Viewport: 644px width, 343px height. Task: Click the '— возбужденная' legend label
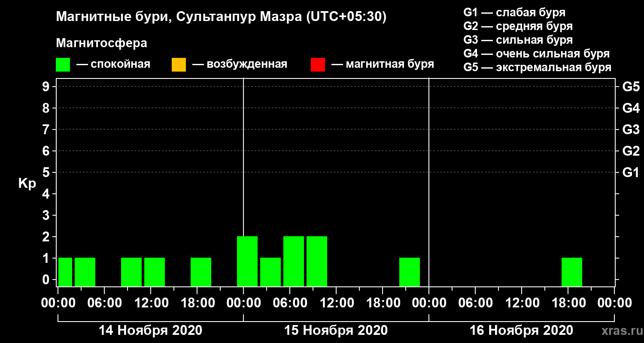click(240, 65)
